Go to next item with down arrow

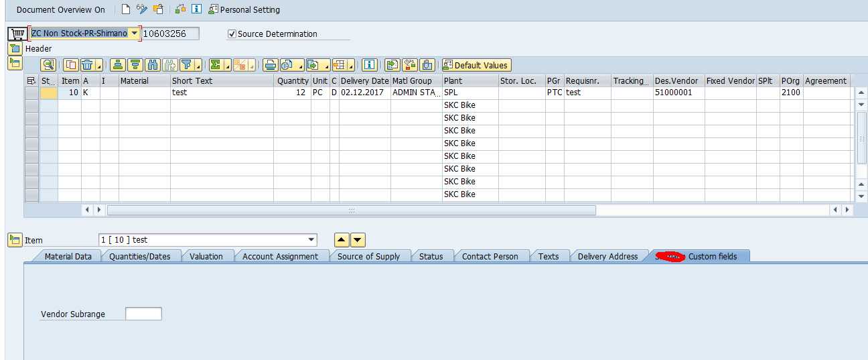coord(358,239)
